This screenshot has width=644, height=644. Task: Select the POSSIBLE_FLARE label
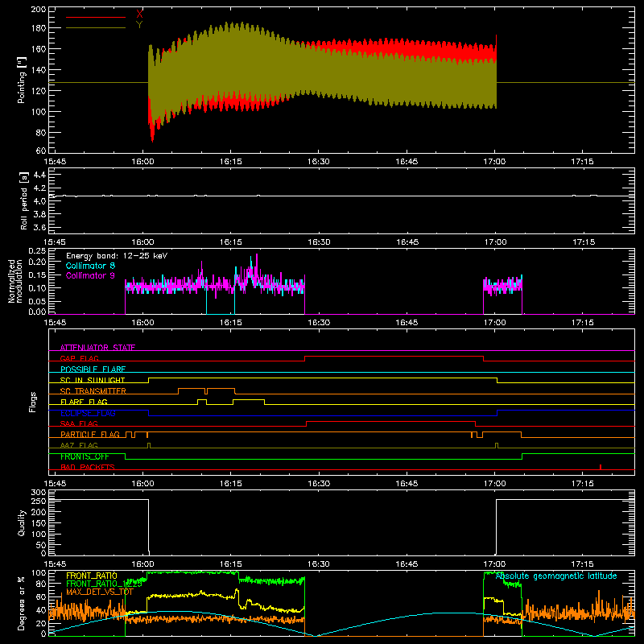pyautogui.click(x=93, y=369)
